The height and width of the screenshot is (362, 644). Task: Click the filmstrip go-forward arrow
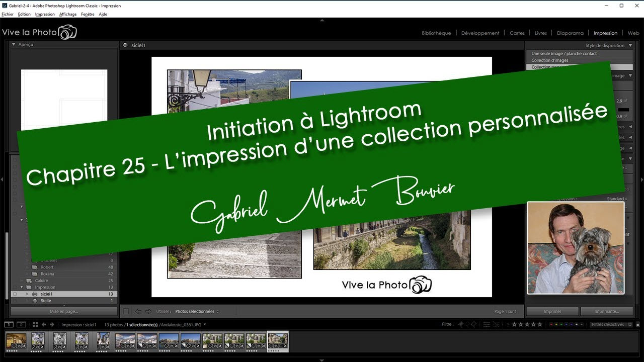(x=52, y=325)
